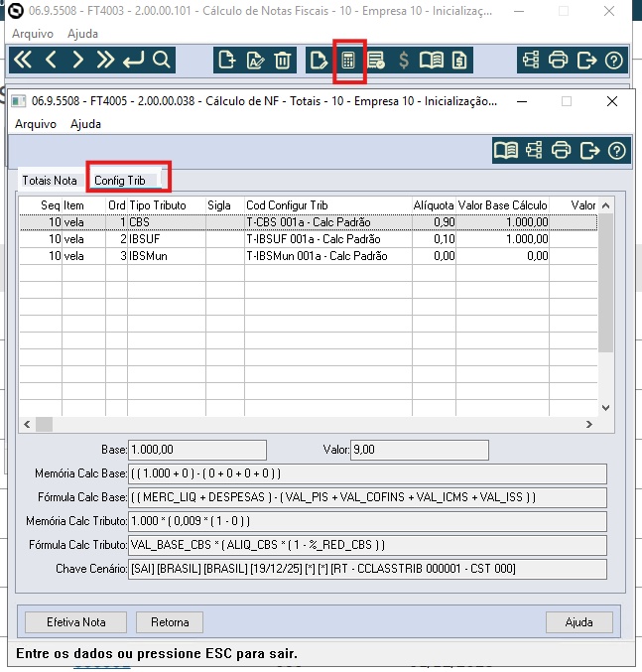The height and width of the screenshot is (672, 642).
Task: Close the FT4005 Cálculo de NF window
Action: [x=612, y=101]
